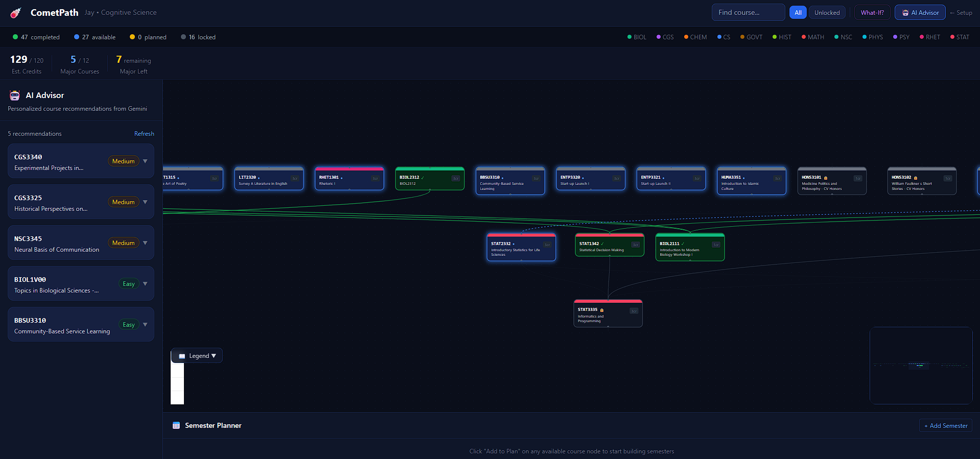Viewport: 980px width, 459px height.
Task: Click the lock icon on STAT3335 node
Action: coord(602,310)
